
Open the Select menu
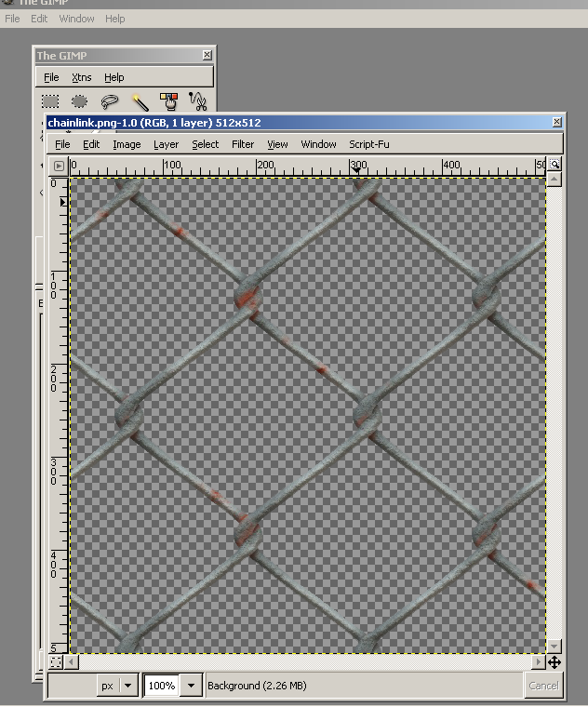pos(206,144)
